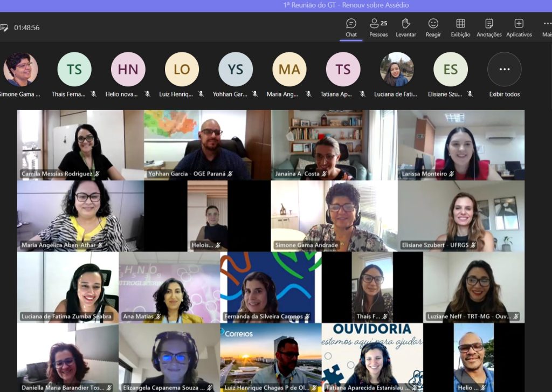
Task: Select the HN avatar for Helio
Action: (128, 70)
